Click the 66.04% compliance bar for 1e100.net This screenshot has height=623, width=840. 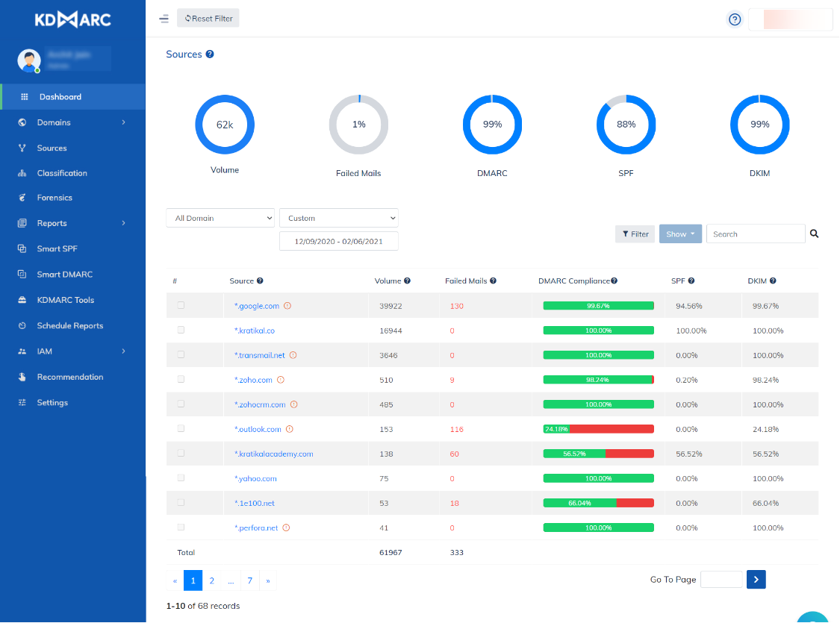pos(598,503)
